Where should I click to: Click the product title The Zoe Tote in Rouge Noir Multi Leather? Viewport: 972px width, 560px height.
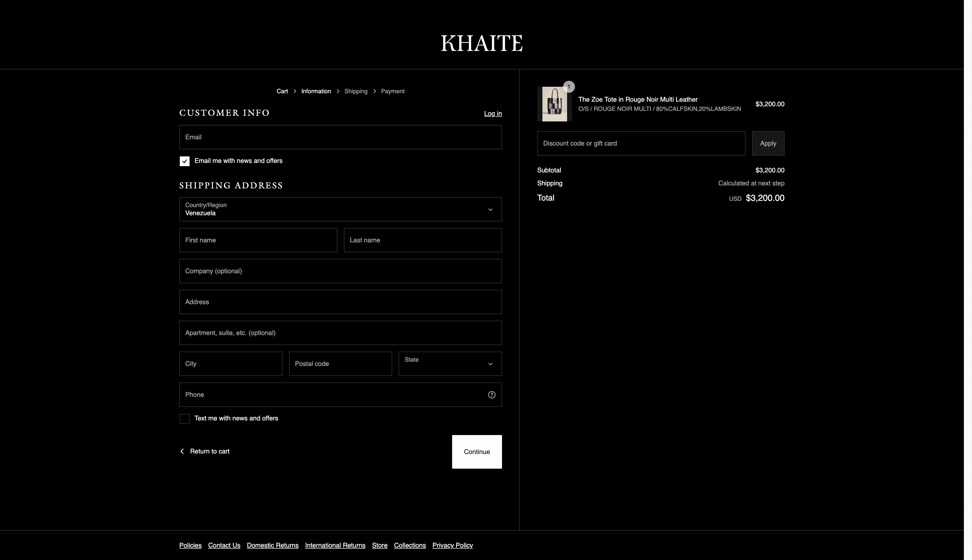tap(638, 100)
